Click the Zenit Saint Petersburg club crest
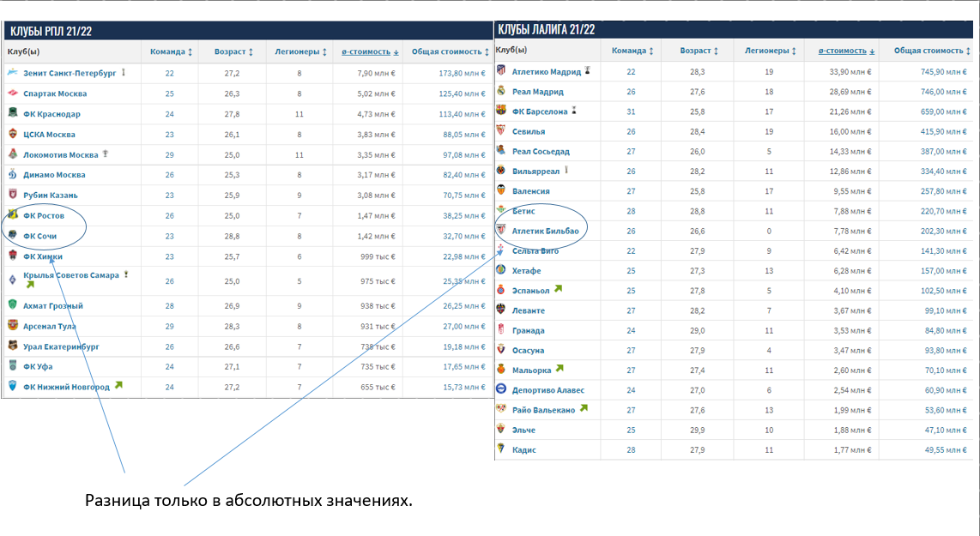Viewport: 980px width, 536px height. 13,72
